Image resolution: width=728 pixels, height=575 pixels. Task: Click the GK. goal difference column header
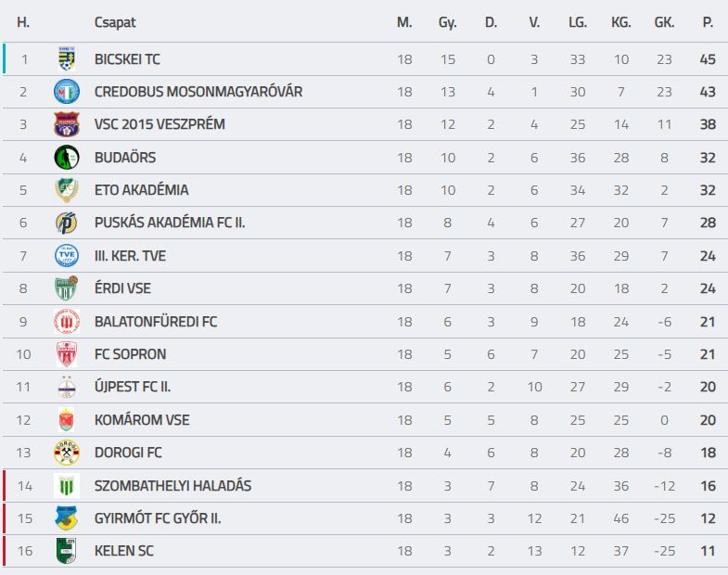(x=664, y=22)
